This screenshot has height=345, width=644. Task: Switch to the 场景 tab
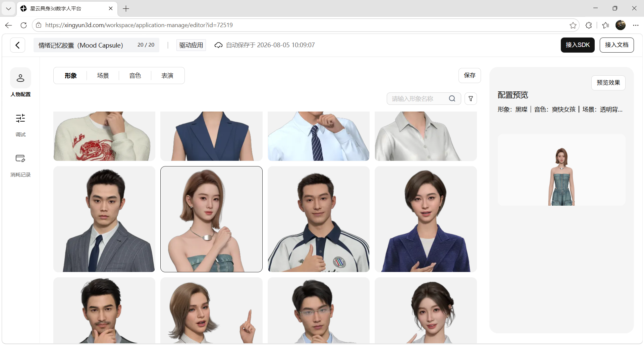point(103,76)
